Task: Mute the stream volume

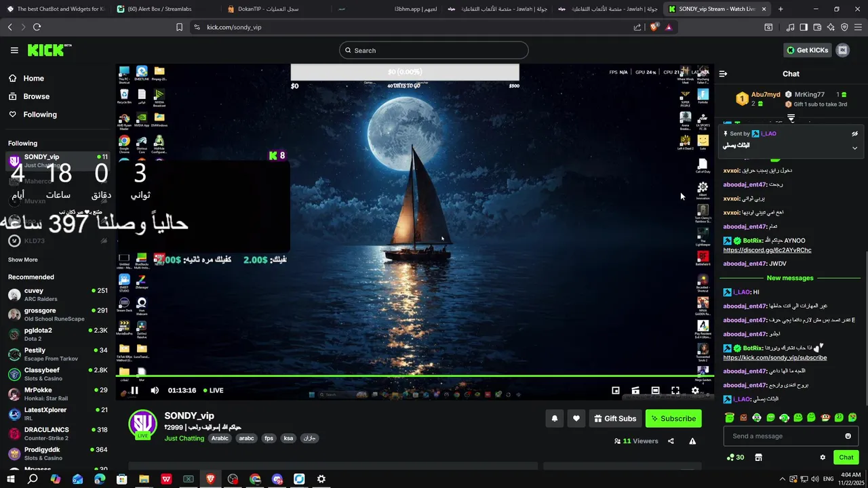Action: coord(155,390)
